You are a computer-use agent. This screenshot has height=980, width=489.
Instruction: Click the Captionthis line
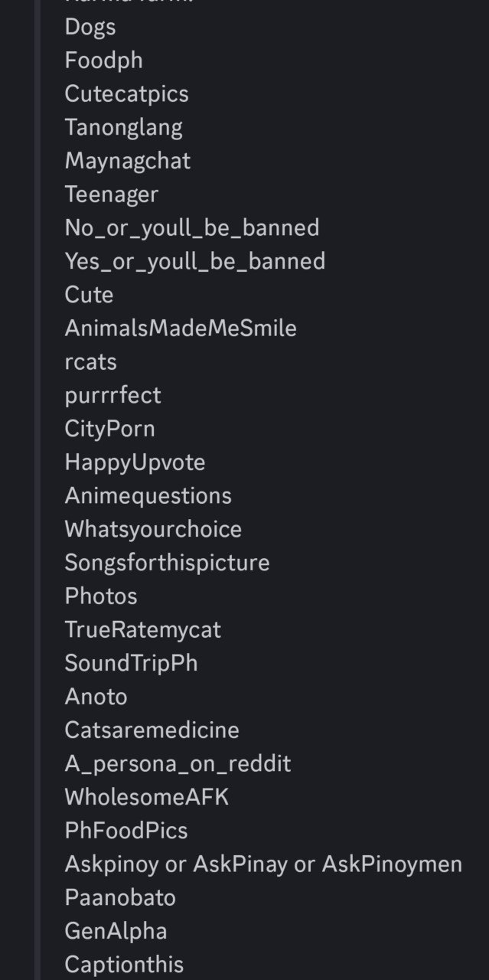(x=125, y=965)
